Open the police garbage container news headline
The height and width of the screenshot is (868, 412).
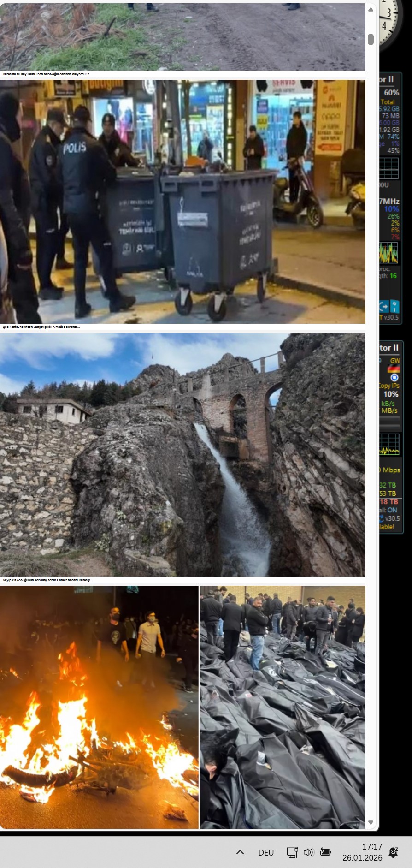(41, 327)
